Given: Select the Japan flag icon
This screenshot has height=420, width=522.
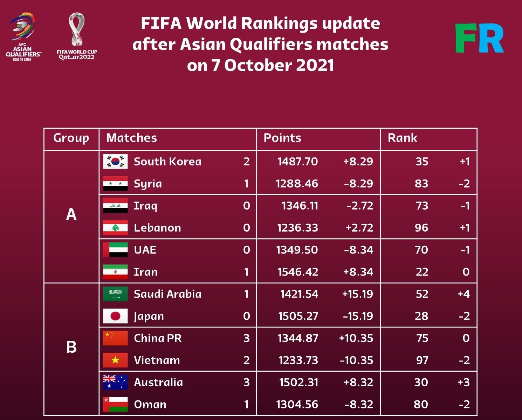Looking at the screenshot, I should tap(115, 316).
